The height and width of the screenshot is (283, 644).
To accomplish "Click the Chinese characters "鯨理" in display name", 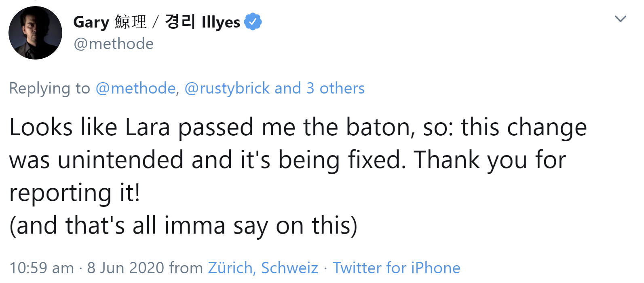I will [130, 22].
